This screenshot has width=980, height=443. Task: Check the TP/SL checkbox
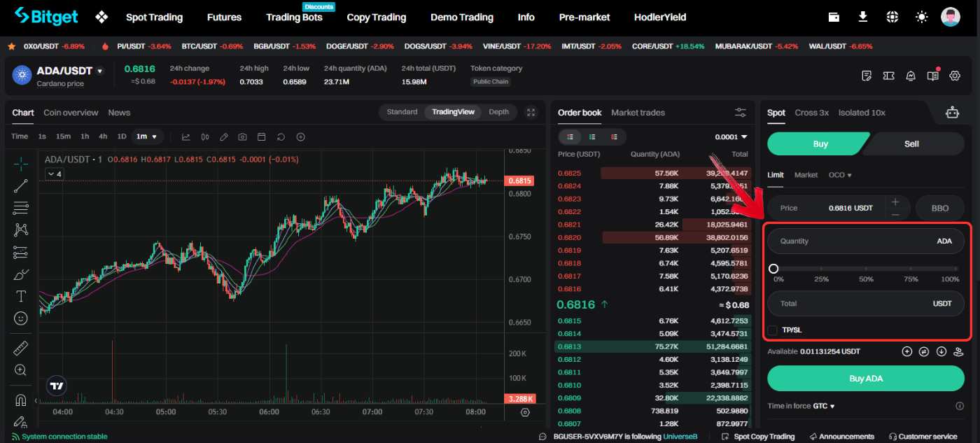pyautogui.click(x=773, y=330)
